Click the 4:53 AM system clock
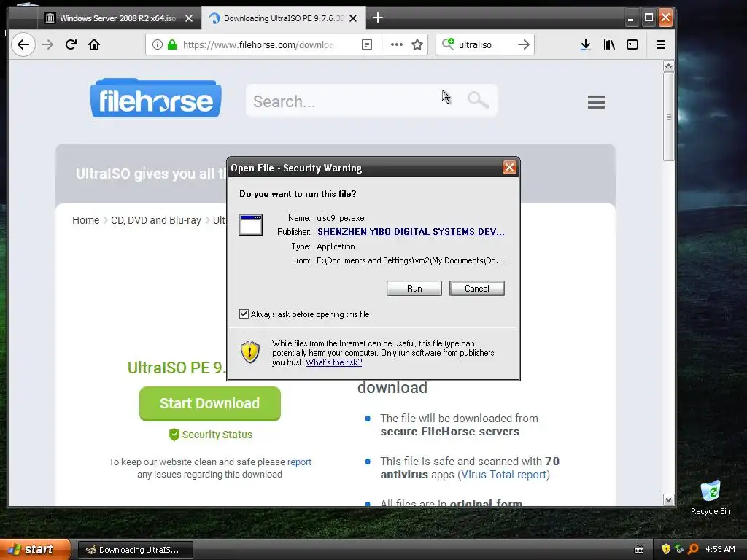This screenshot has width=747, height=560. point(720,549)
